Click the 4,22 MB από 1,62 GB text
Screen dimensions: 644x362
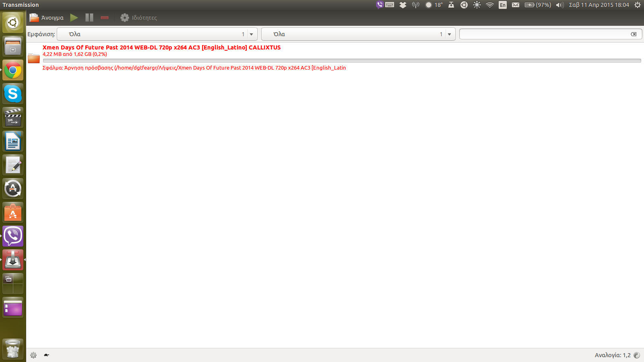(x=75, y=54)
